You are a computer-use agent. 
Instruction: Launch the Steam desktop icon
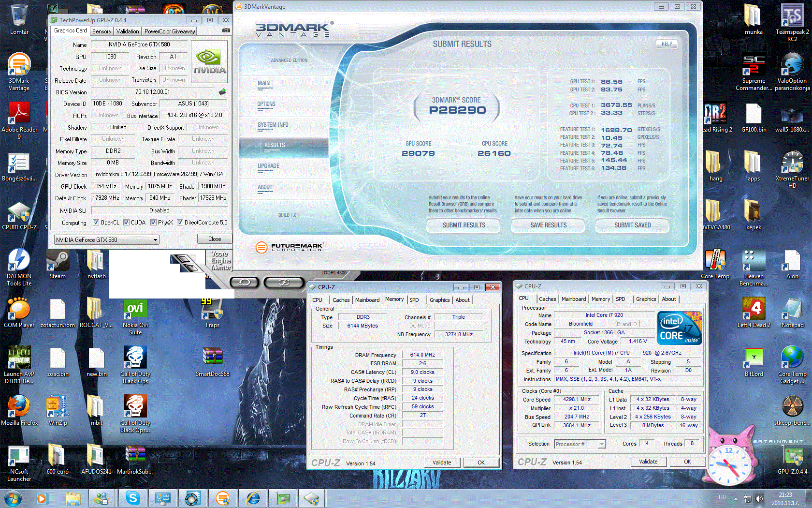pyautogui.click(x=58, y=265)
